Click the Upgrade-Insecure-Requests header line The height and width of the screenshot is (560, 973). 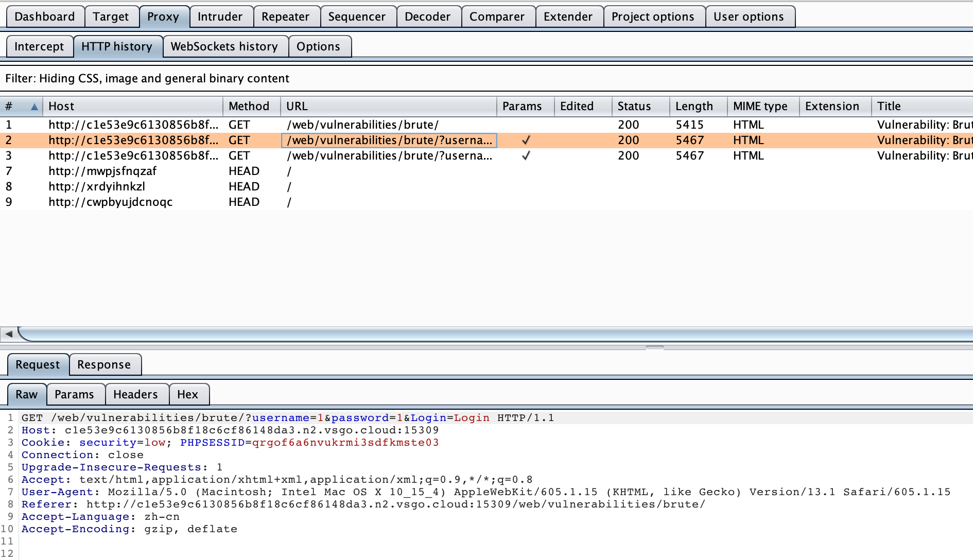tap(122, 467)
